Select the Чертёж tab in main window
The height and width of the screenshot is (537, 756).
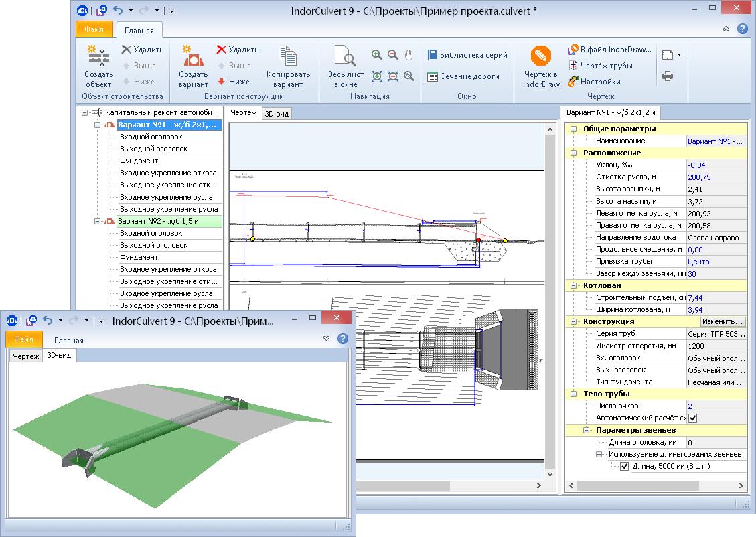pos(244,112)
